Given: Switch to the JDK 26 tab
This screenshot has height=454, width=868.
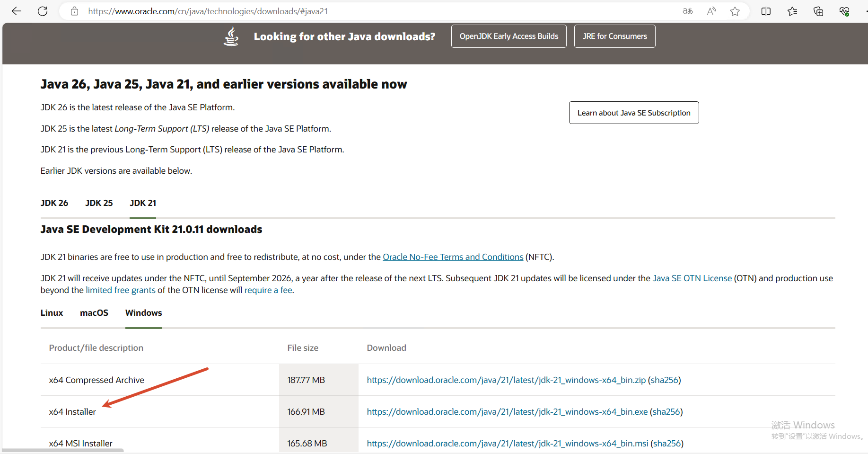Looking at the screenshot, I should point(54,203).
